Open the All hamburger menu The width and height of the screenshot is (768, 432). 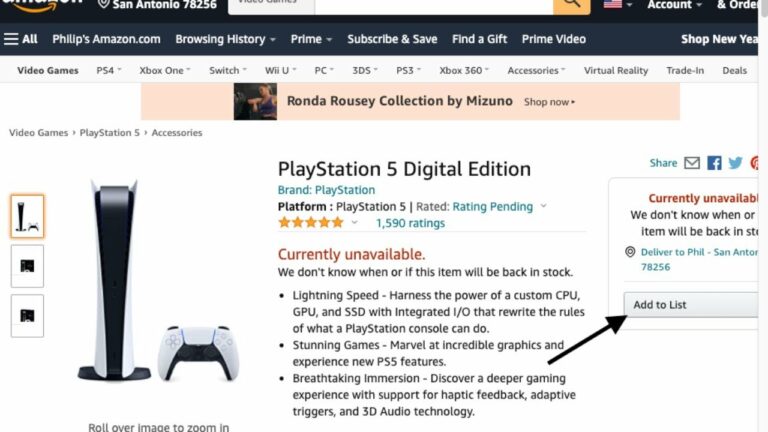pos(21,39)
